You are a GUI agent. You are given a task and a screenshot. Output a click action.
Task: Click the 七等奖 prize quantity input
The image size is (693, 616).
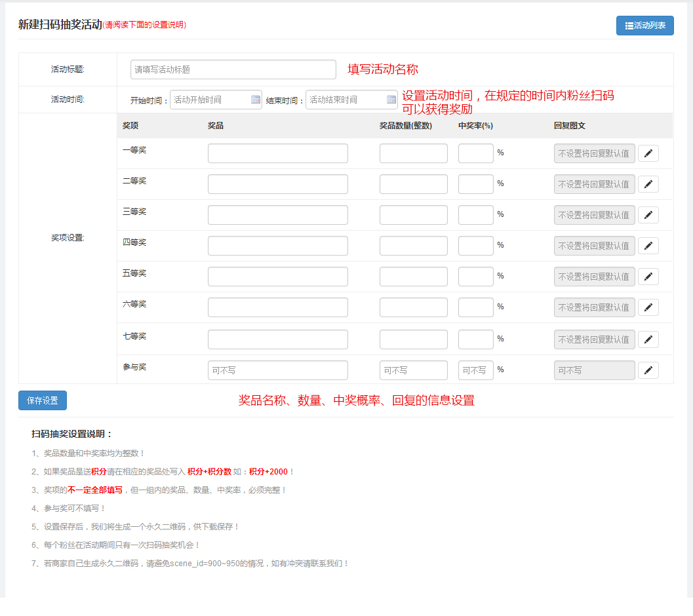click(x=413, y=339)
